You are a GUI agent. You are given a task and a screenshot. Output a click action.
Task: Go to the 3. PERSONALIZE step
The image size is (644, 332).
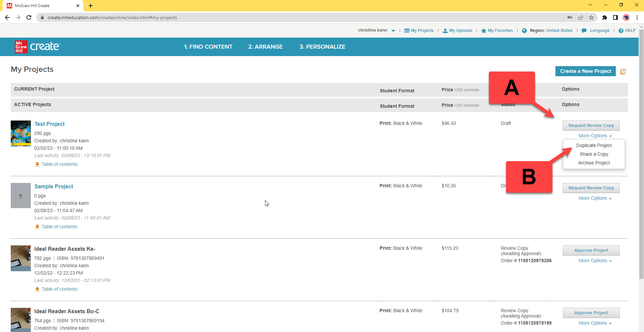coord(322,47)
